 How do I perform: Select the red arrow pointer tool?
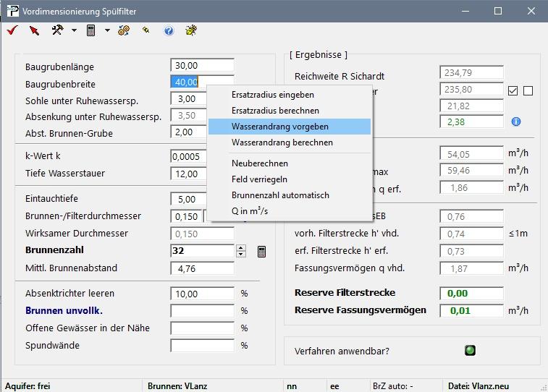(x=34, y=30)
